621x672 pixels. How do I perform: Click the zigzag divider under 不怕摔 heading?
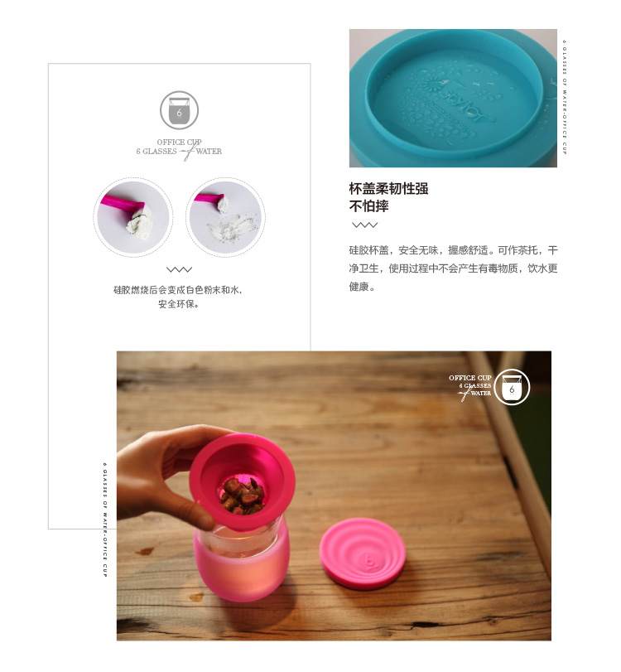pyautogui.click(x=364, y=225)
